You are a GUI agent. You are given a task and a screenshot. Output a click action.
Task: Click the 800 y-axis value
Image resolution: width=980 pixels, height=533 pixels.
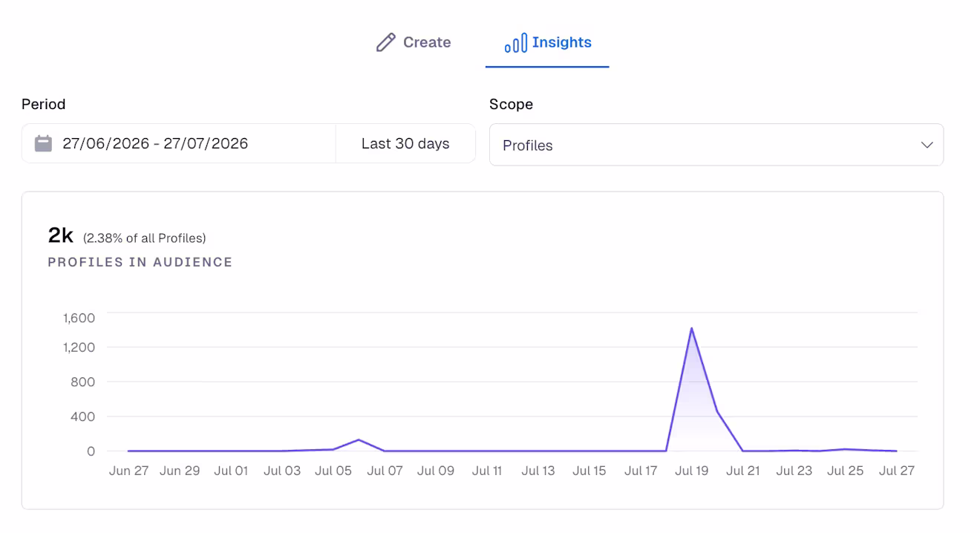point(83,382)
